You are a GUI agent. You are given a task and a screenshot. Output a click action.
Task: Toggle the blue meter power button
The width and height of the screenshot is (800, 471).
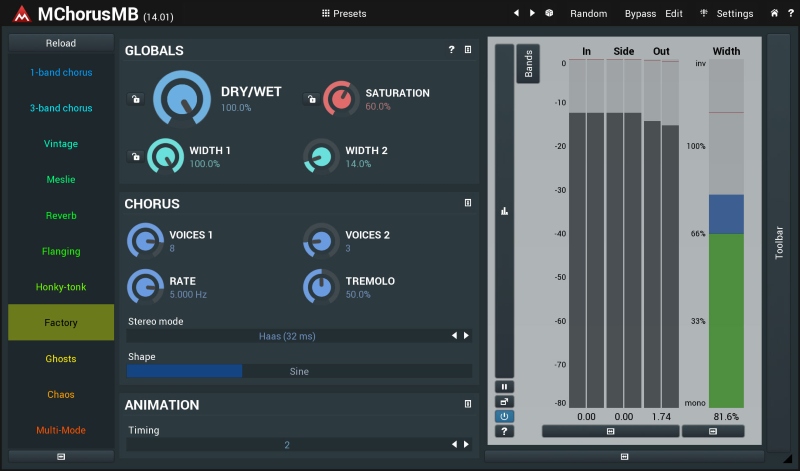(504, 416)
